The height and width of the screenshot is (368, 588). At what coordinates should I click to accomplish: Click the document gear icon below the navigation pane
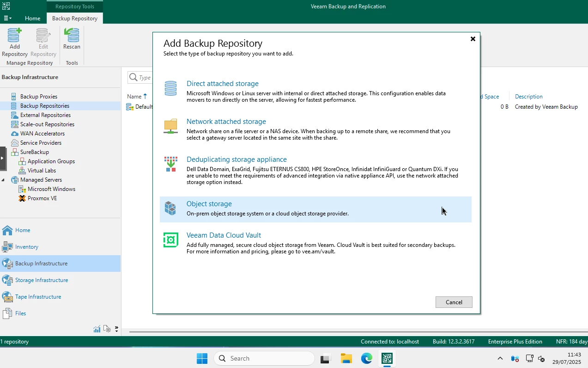(x=107, y=329)
